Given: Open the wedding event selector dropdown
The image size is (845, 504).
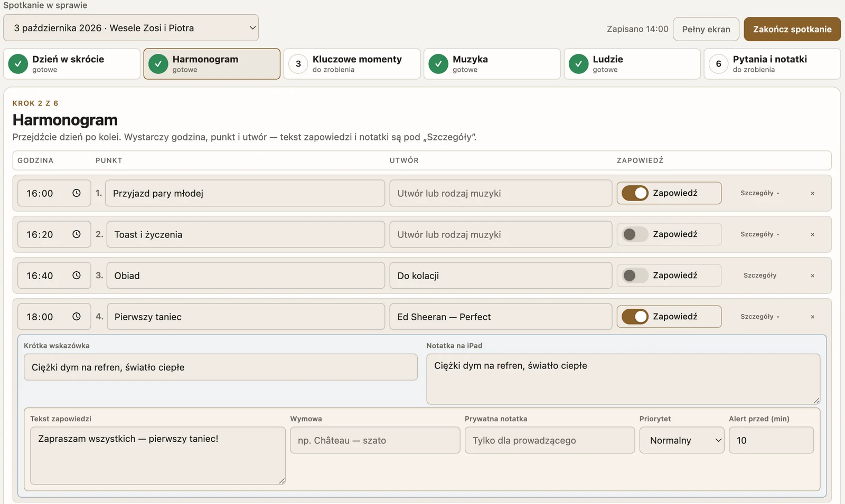Looking at the screenshot, I should coord(131,28).
